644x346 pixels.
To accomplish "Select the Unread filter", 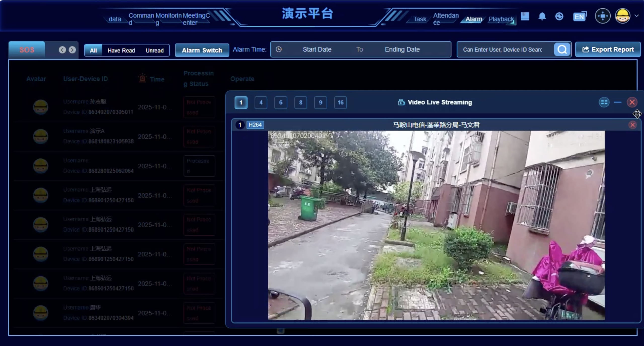I will coord(154,50).
